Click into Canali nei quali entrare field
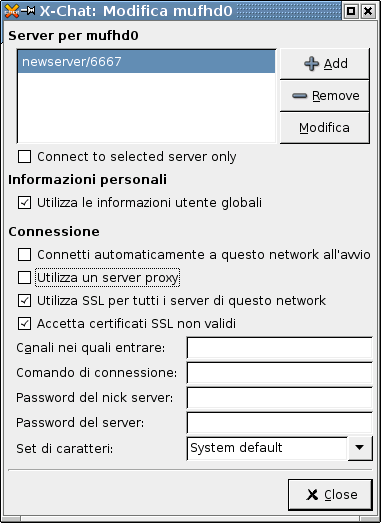Image resolution: width=381 pixels, height=523 pixels. tap(280, 348)
